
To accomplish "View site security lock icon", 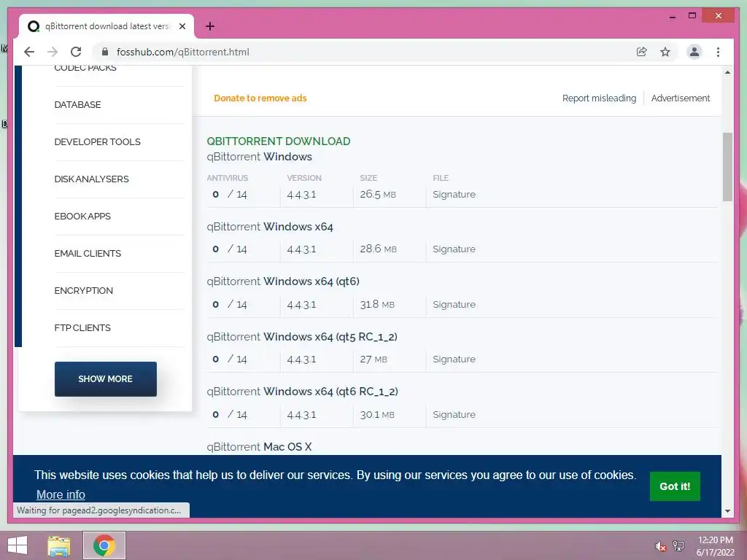I will coord(105,52).
